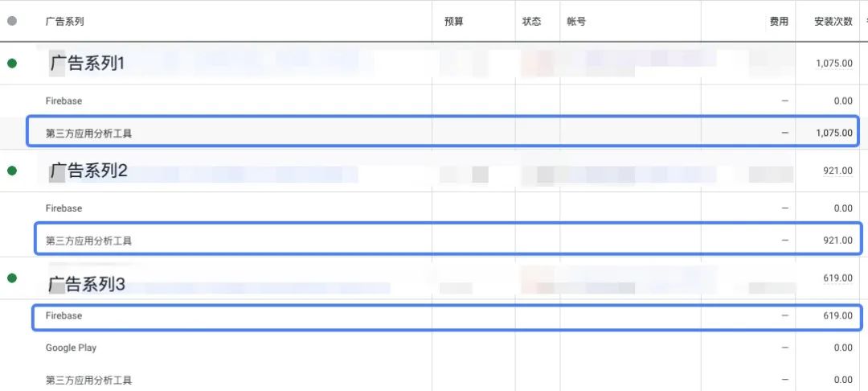Viewport: 868px width, 391px height.
Task: Select 第三方应用分析工具 row showing 921.00
Action: [448, 239]
